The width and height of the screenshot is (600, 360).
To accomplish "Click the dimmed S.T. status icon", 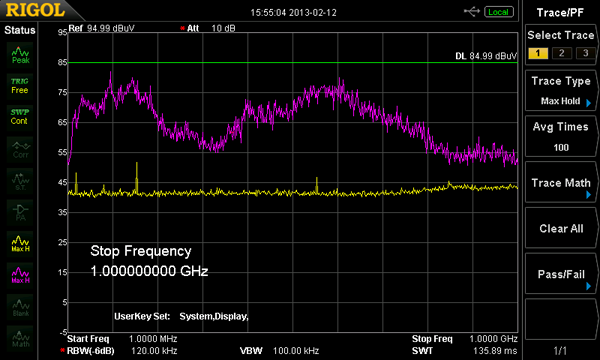I will click(x=20, y=181).
